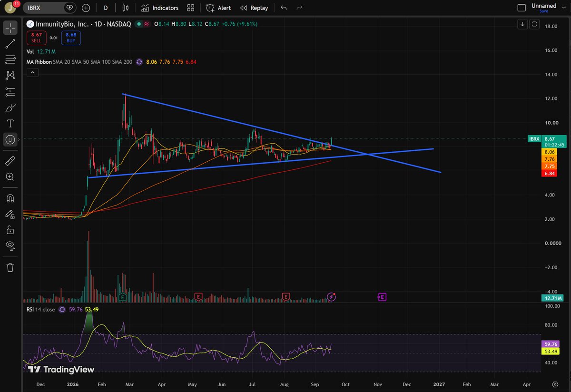Image resolution: width=571 pixels, height=392 pixels.
Task: Open indicator templates grid menu
Action: (x=191, y=8)
